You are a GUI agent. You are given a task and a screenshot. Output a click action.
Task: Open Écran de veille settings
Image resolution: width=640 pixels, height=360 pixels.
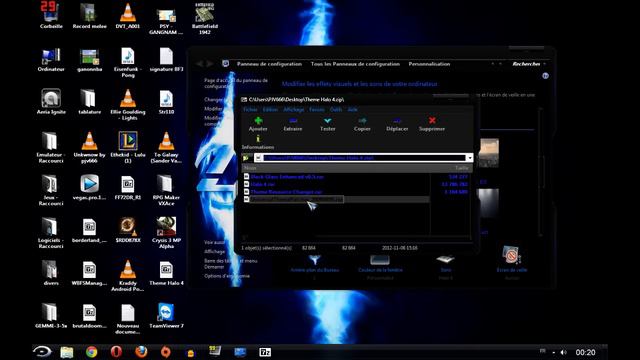pos(511,260)
